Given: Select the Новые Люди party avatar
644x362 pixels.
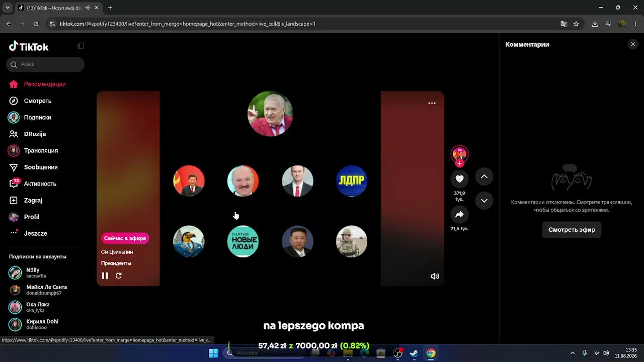Looking at the screenshot, I should tap(243, 241).
